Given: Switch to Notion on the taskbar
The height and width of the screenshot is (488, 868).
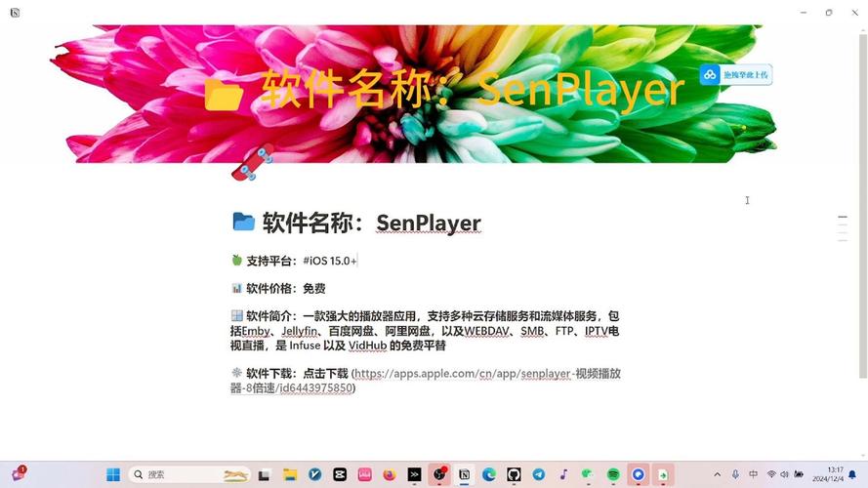Looking at the screenshot, I should click(465, 474).
